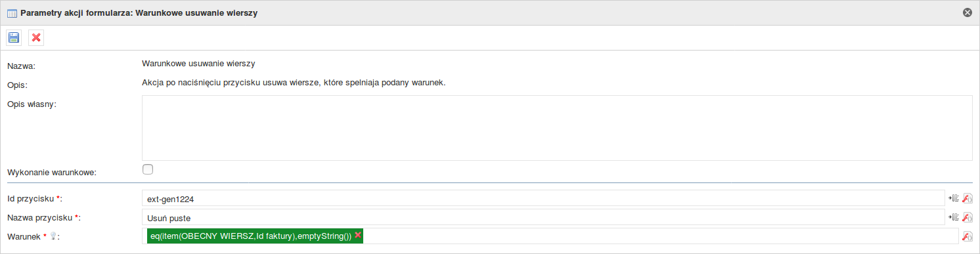The image size is (980, 254).
Task: Click into the Id przycisku field
Action: [543, 198]
